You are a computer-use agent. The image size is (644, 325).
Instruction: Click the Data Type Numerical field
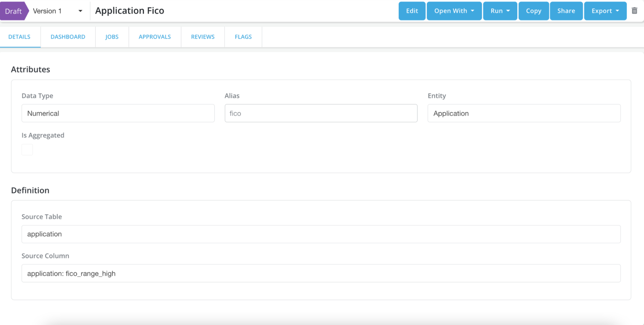[x=118, y=113]
